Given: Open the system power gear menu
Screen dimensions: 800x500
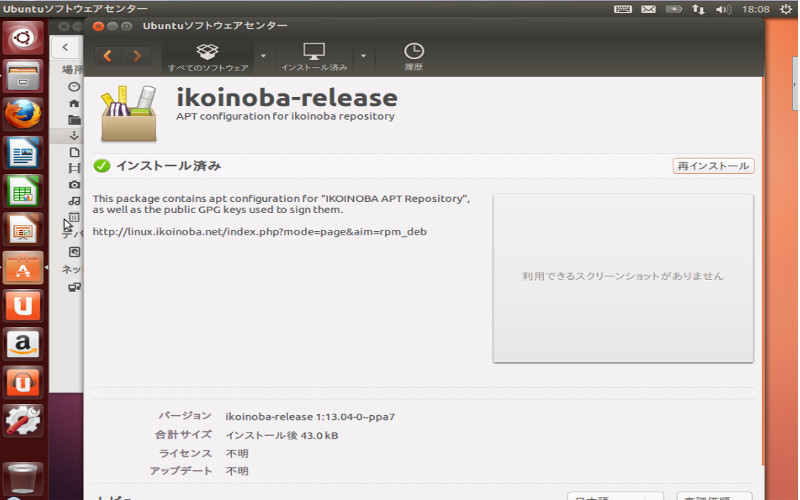Looking at the screenshot, I should coord(786,9).
